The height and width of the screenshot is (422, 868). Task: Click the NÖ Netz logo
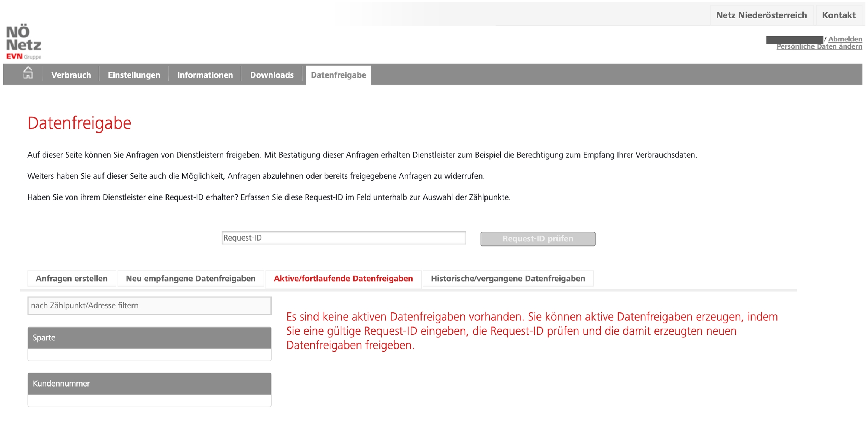pyautogui.click(x=24, y=42)
